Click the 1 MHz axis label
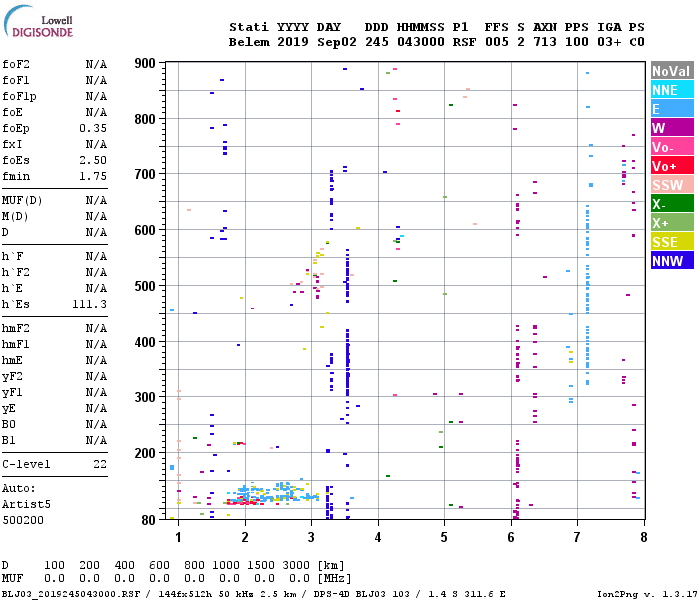The width and height of the screenshot is (700, 600). [179, 537]
